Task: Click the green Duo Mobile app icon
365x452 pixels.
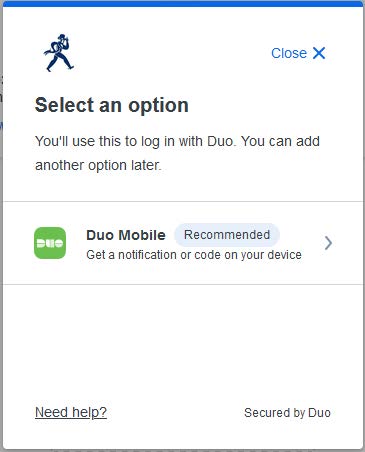Action: (x=50, y=243)
